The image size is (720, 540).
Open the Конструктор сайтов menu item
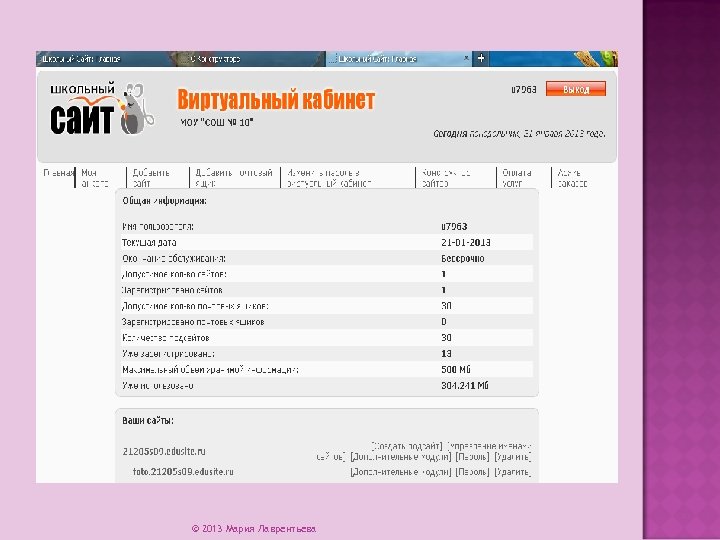coord(446,178)
